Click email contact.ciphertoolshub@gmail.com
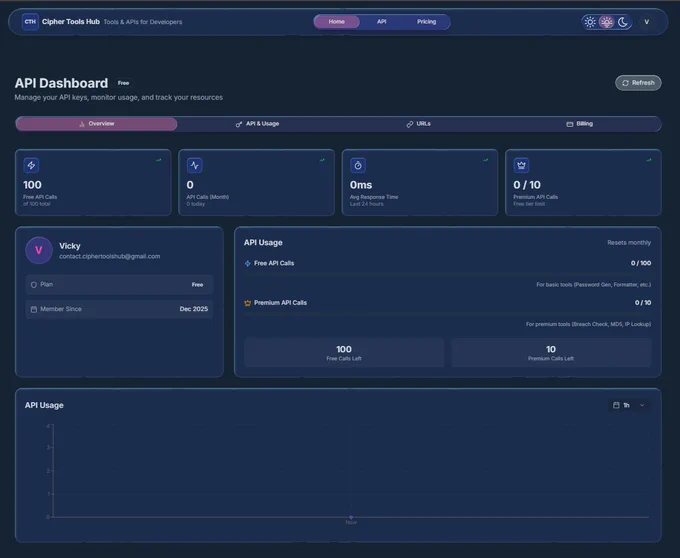The height and width of the screenshot is (558, 680). point(110,256)
